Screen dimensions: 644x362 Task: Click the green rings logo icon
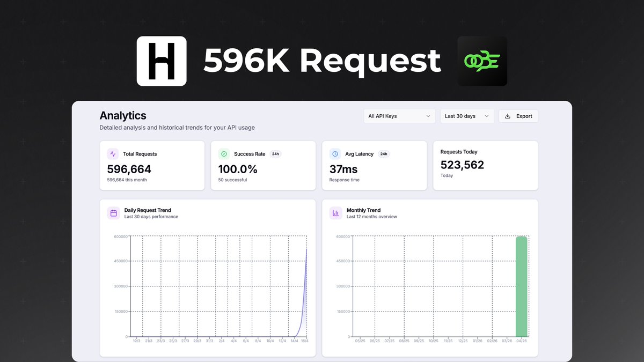pyautogui.click(x=482, y=61)
